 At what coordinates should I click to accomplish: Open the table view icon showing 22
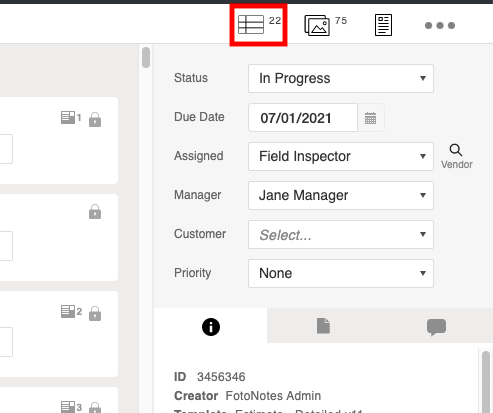tap(259, 25)
